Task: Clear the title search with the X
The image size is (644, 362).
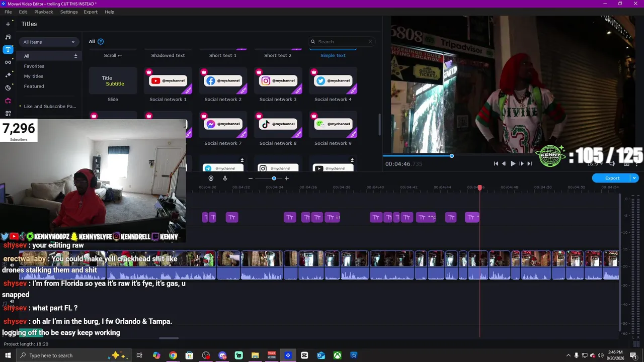Action: [370, 42]
